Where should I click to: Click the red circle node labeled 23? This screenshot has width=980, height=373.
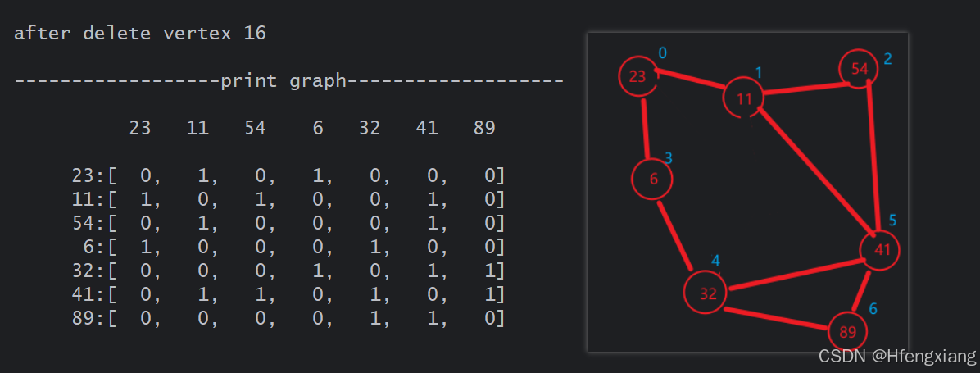click(637, 77)
